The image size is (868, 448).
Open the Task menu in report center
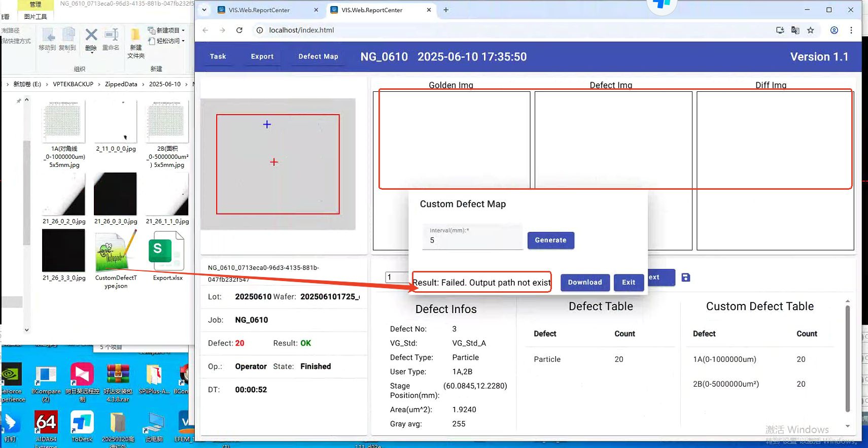(218, 56)
